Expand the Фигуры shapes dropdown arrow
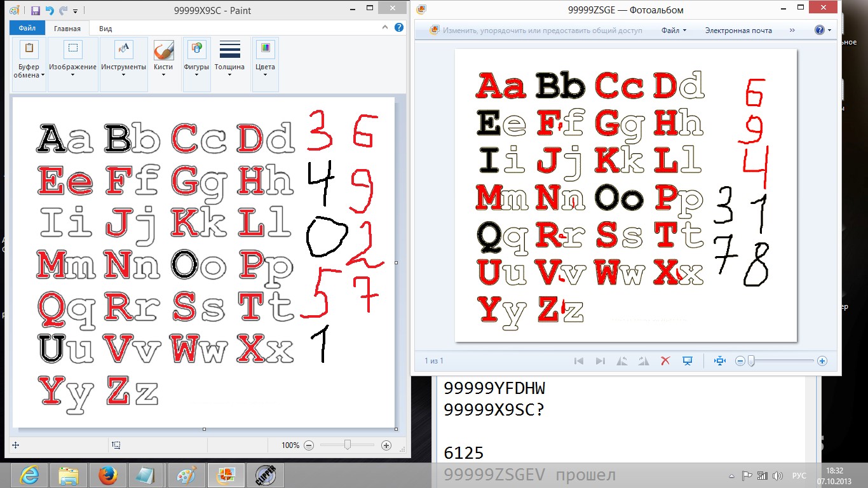This screenshot has width=868, height=488. coord(196,75)
